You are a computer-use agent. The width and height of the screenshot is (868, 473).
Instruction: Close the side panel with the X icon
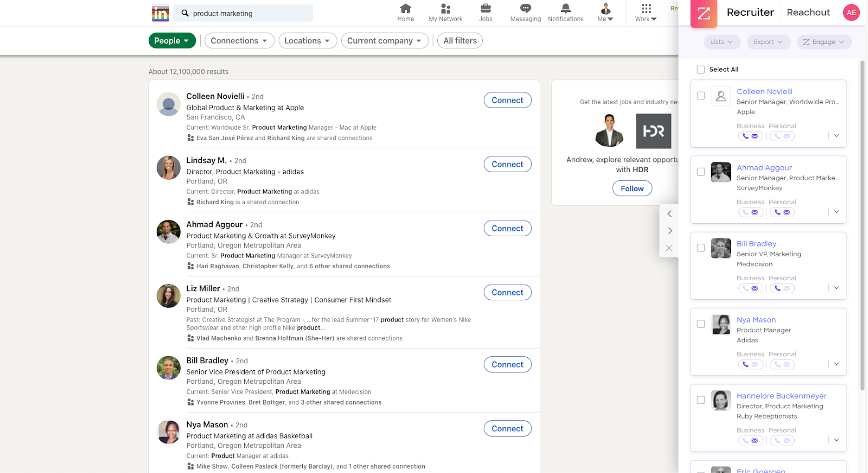click(669, 248)
